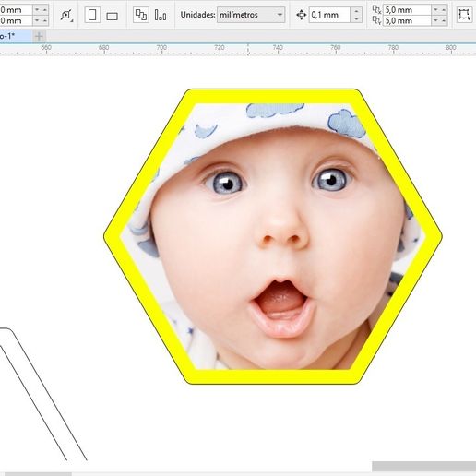The width and height of the screenshot is (476, 476).
Task: Click the Current Page layout icon
Action: coord(161,15)
